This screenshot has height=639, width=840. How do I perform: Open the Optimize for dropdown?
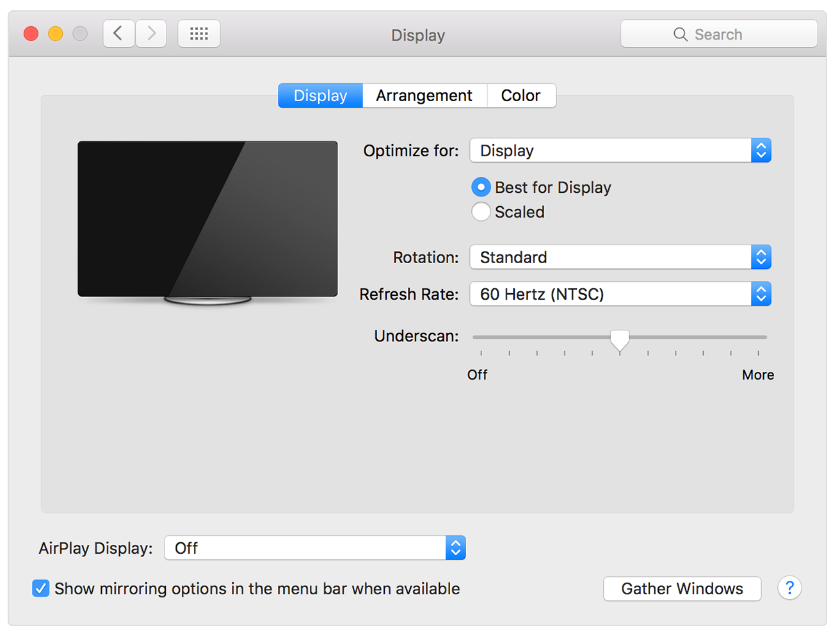coord(620,150)
